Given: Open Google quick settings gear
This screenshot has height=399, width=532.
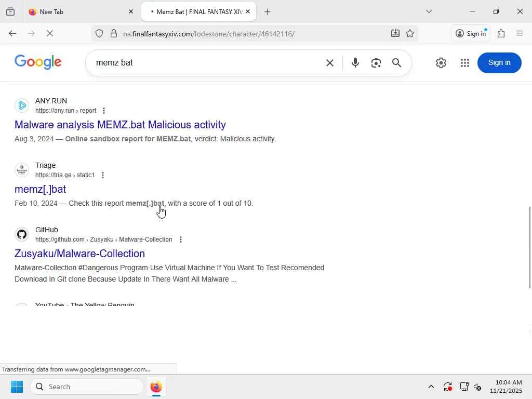Looking at the screenshot, I should click(x=441, y=63).
